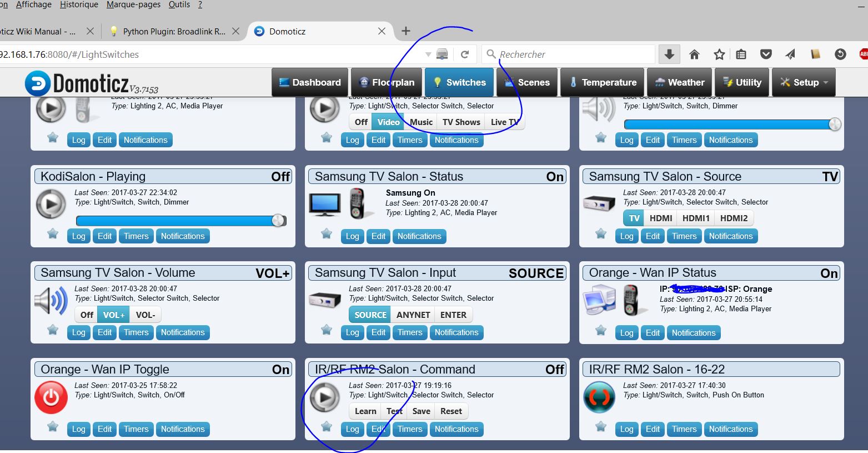Favorite star for Samsung TV Salon Input
This screenshot has width=868, height=453.
pos(327,330)
